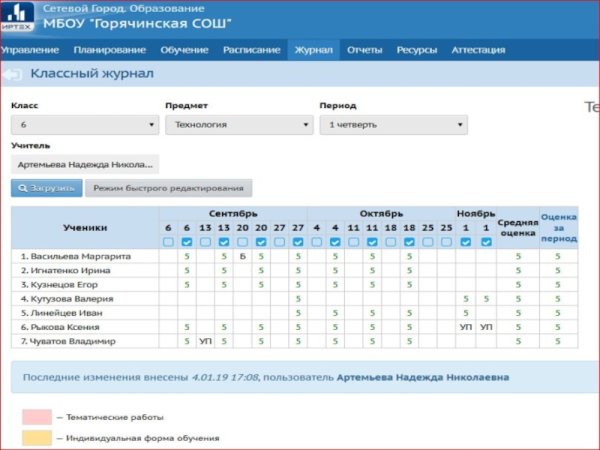Open the Расписание menu
The image size is (600, 450).
point(251,50)
